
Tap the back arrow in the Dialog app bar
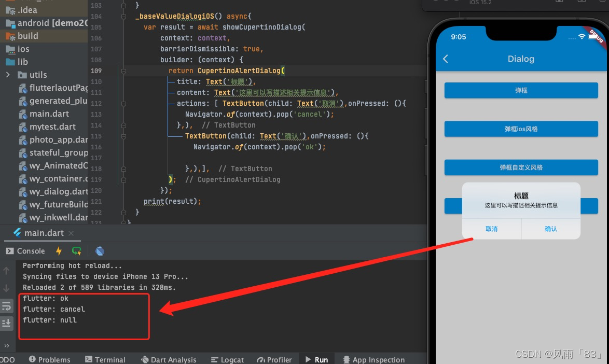point(445,59)
